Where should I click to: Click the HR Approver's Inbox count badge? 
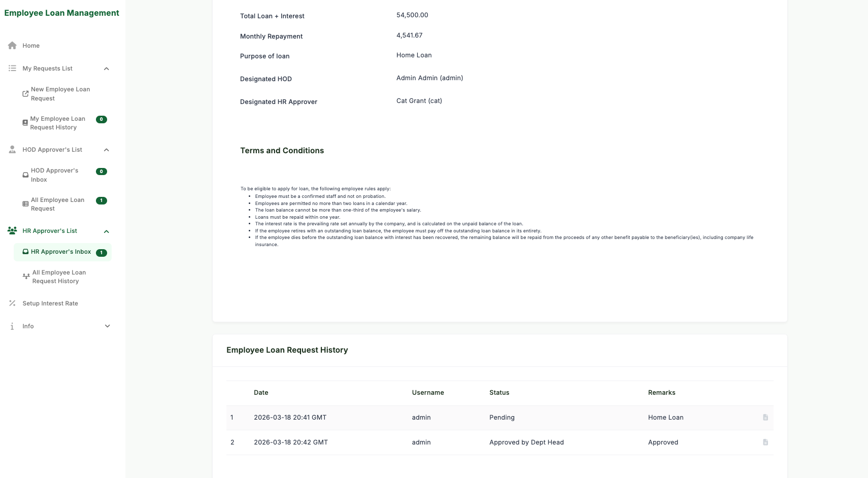[102, 253]
